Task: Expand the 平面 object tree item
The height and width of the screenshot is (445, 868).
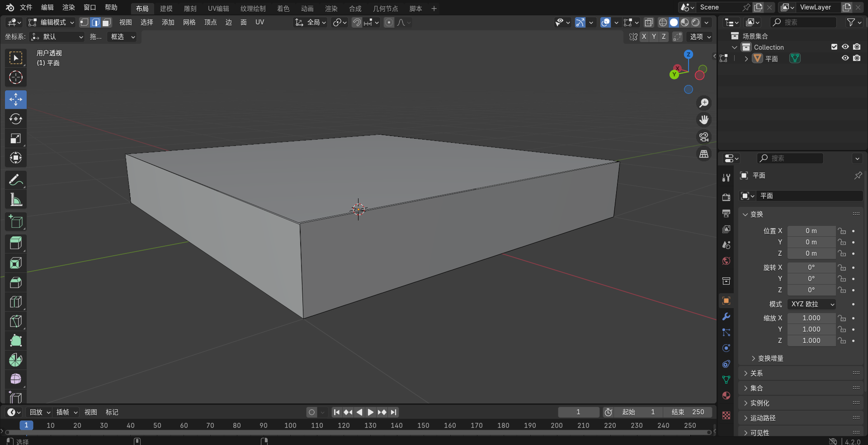Action: [746, 59]
